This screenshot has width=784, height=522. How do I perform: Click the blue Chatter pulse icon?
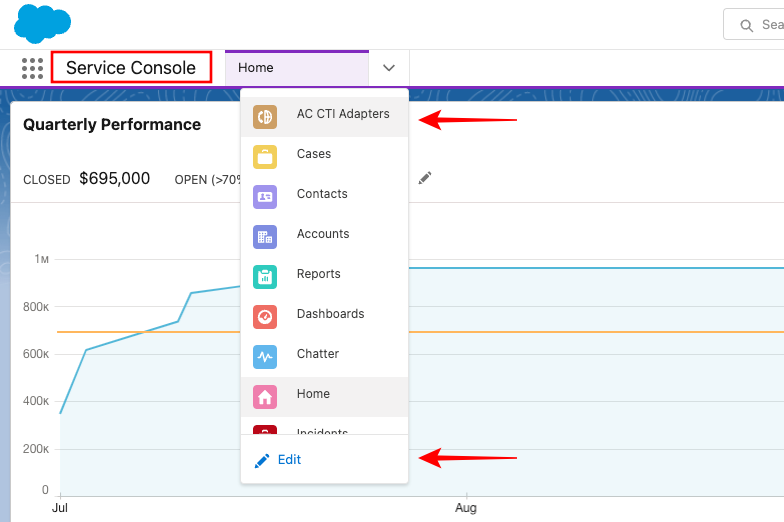tap(265, 357)
